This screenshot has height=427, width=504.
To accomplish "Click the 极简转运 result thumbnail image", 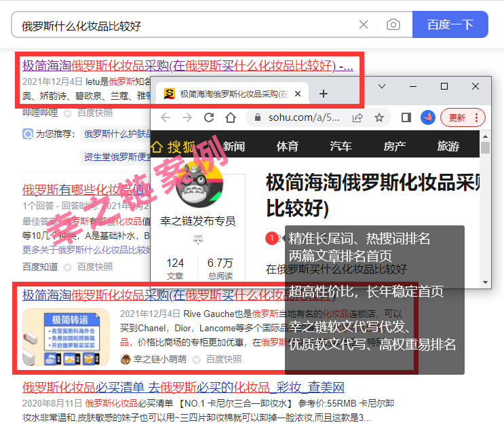I will coord(66,337).
